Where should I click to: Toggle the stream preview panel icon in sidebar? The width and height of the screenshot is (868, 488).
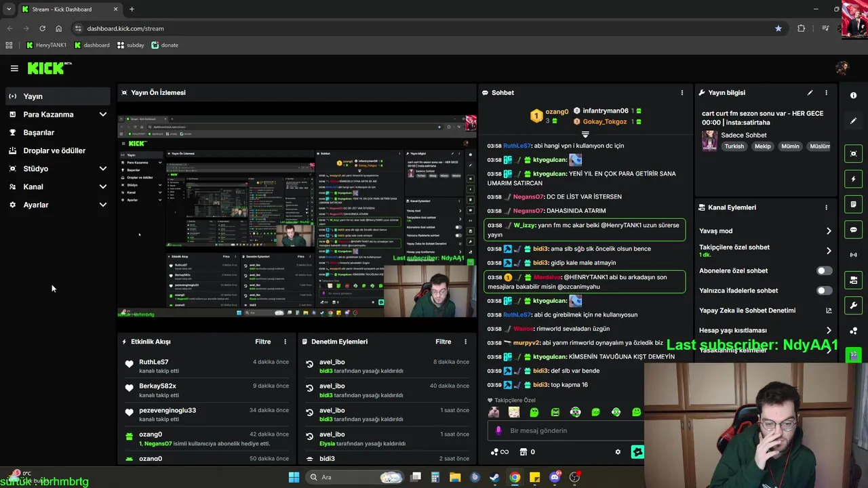(x=853, y=154)
